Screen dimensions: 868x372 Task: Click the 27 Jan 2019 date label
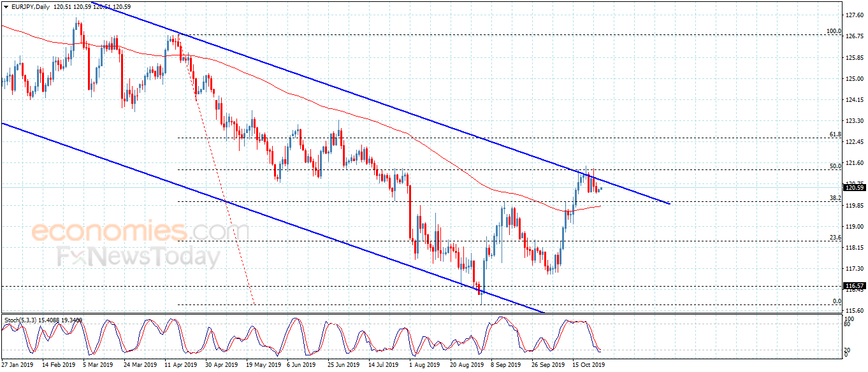pos(17,366)
